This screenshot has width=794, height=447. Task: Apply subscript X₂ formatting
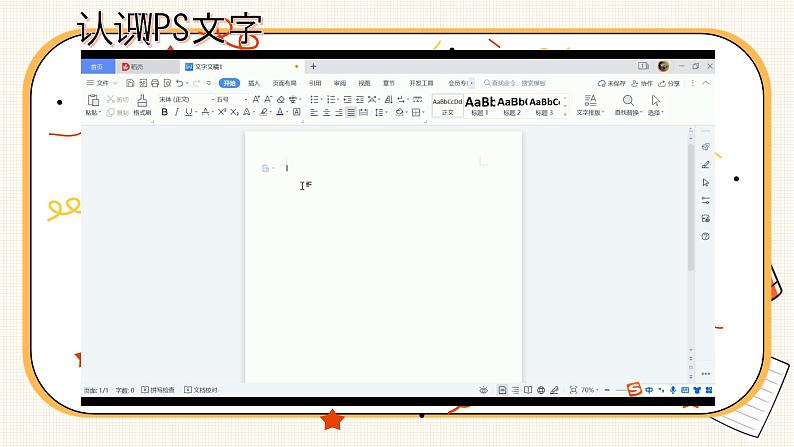coord(234,112)
